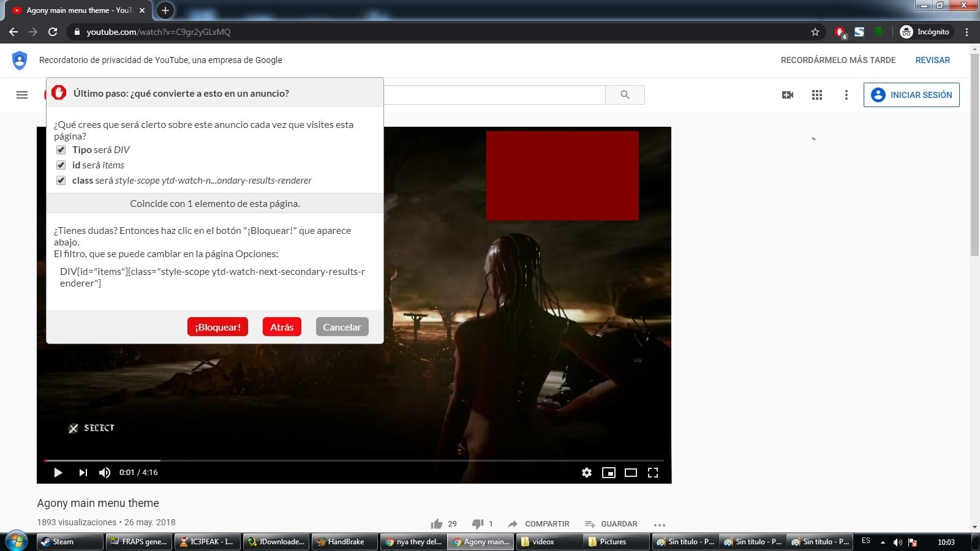This screenshot has height=551, width=980.
Task: Click the video title "Agony main menu theme"
Action: [98, 503]
